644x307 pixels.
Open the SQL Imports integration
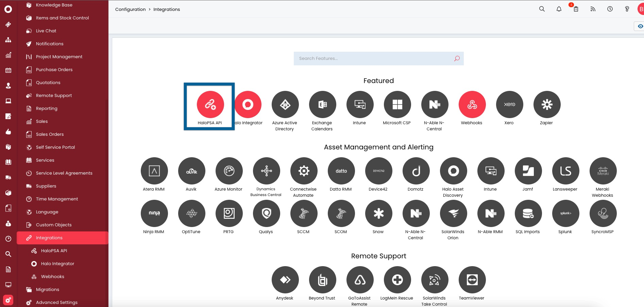[x=528, y=213]
